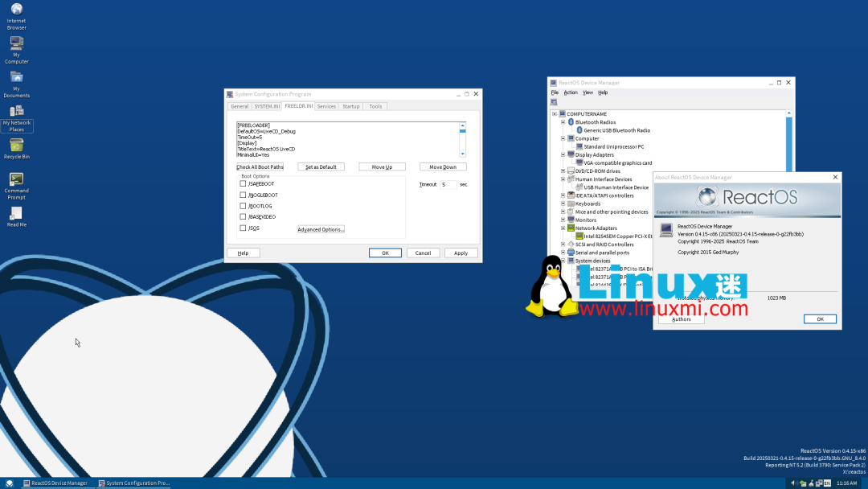Click the Authors button in About dialog
The image size is (868, 489).
click(x=681, y=319)
